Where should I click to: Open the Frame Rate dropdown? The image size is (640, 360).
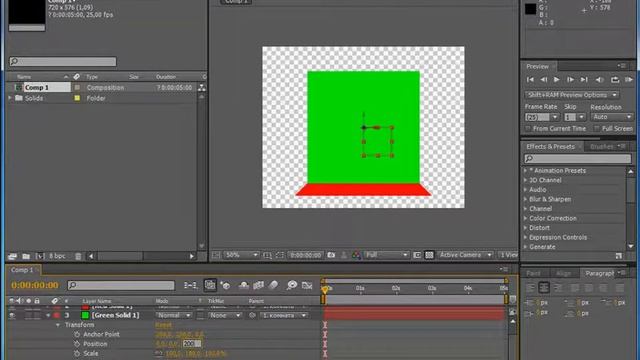tap(542, 117)
